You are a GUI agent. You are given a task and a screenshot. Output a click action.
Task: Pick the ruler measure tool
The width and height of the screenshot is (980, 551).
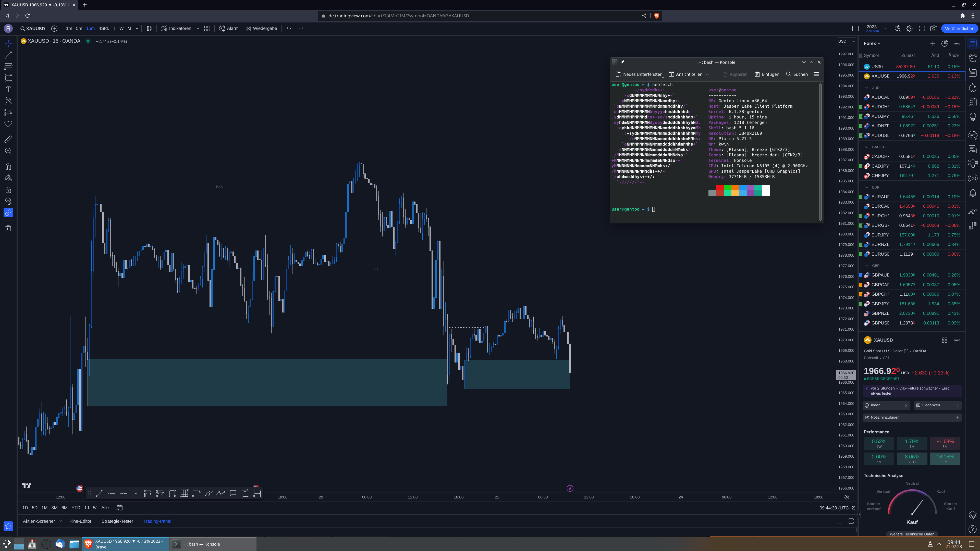[8, 139]
